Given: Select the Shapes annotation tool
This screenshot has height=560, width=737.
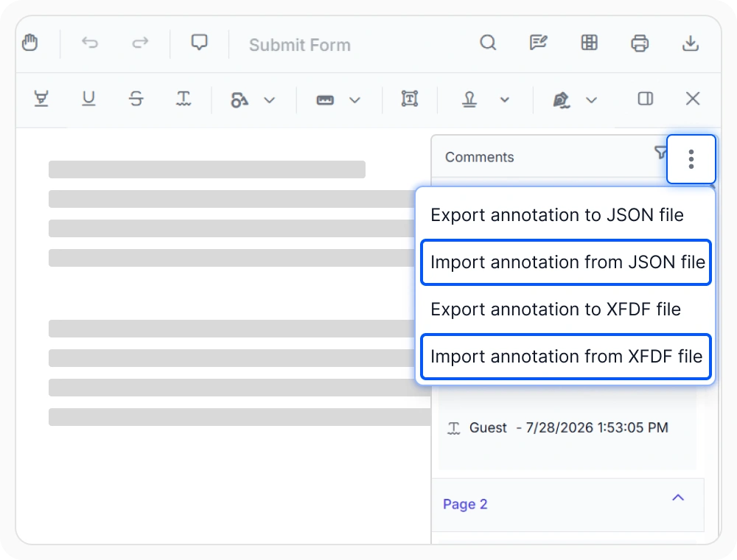Looking at the screenshot, I should [x=240, y=99].
